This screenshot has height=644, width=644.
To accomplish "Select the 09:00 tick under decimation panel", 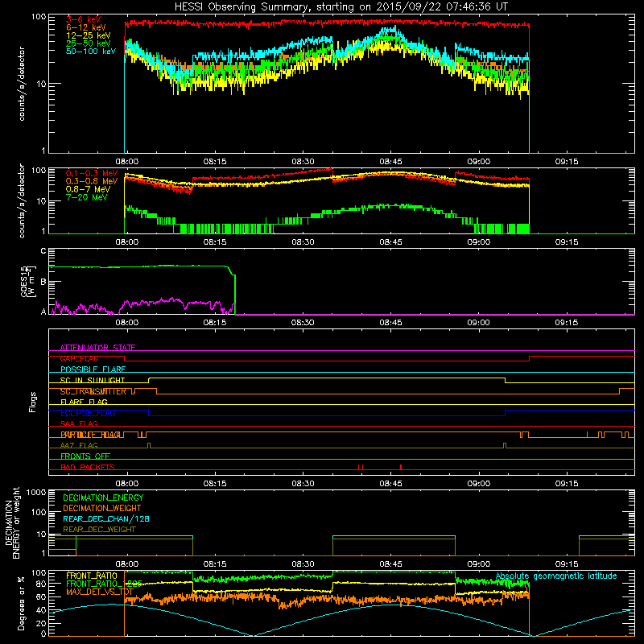I will pos(478,564).
